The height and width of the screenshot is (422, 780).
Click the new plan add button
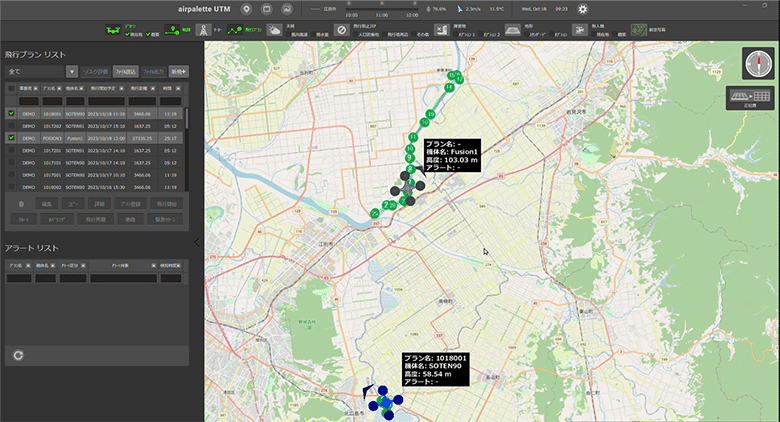point(178,71)
